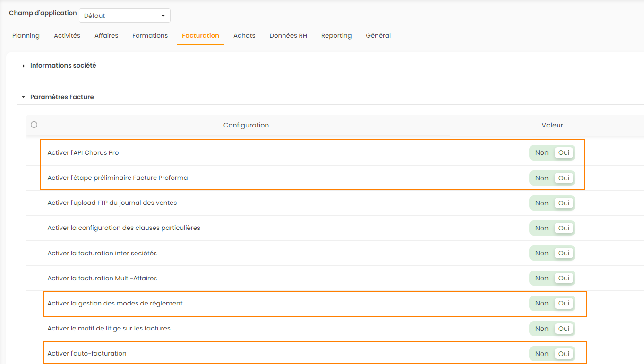Set facturation inter sociétés to Non
This screenshot has width=644, height=364.
click(x=541, y=253)
